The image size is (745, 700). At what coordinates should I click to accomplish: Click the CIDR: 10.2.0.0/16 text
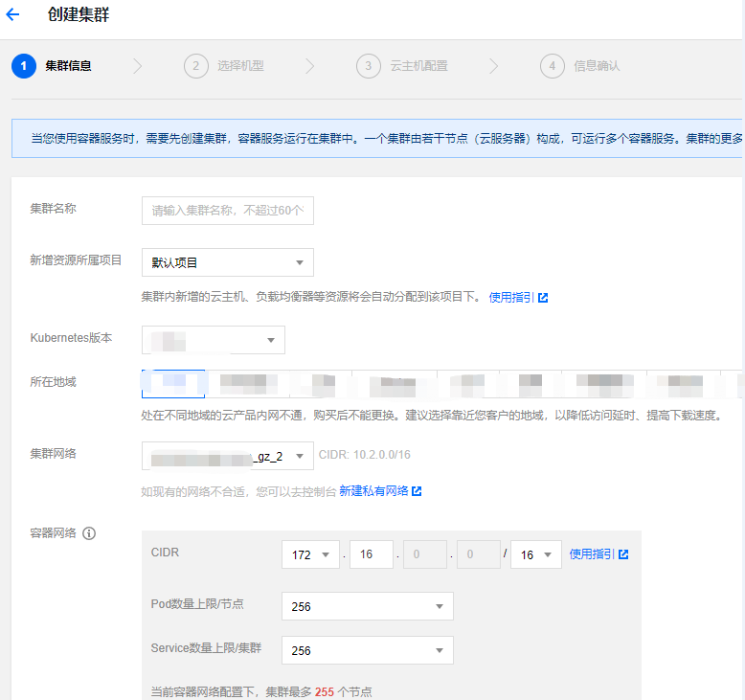[365, 455]
